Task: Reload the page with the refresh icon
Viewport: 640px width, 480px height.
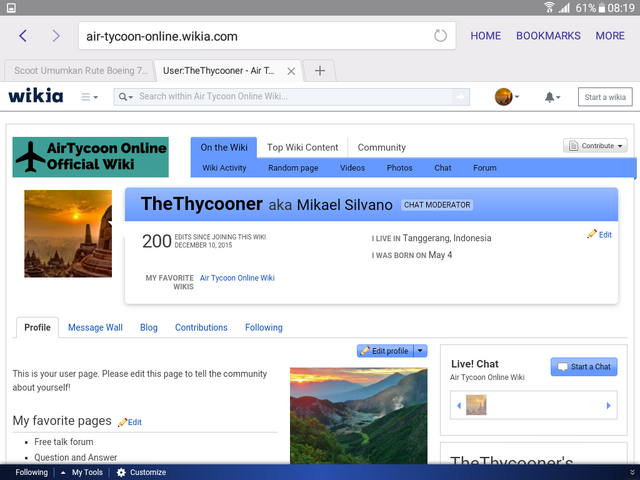Action: pyautogui.click(x=440, y=36)
